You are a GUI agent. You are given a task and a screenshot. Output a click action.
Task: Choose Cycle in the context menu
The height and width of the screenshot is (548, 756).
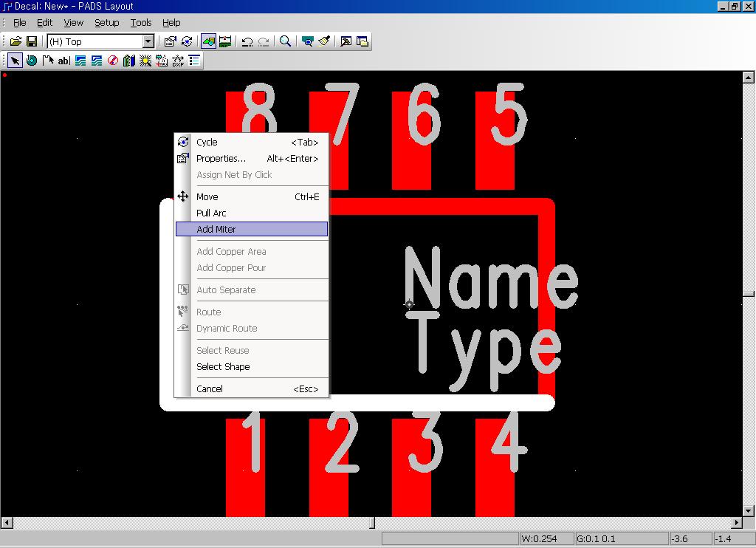tap(252, 143)
